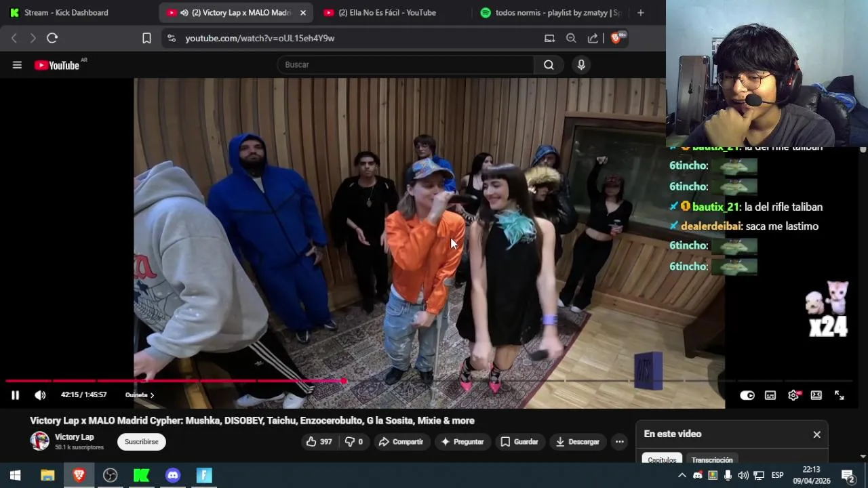Click the Compartir share button

[x=401, y=442]
